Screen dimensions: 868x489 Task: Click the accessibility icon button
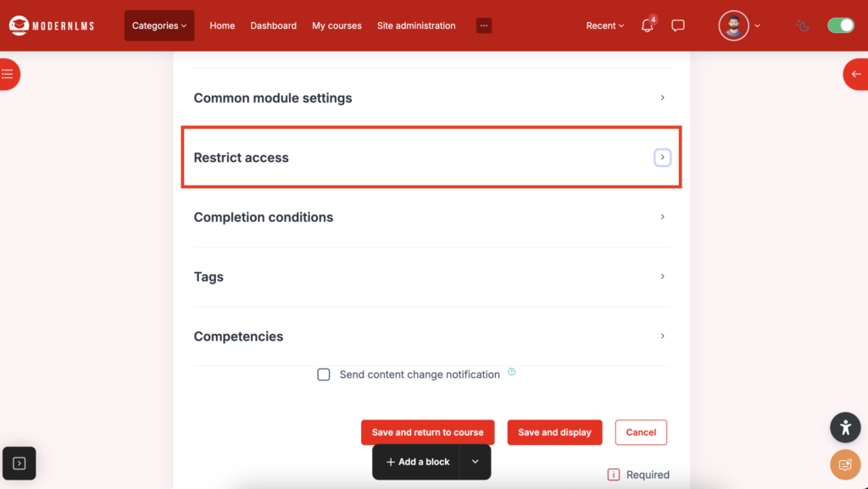(845, 427)
